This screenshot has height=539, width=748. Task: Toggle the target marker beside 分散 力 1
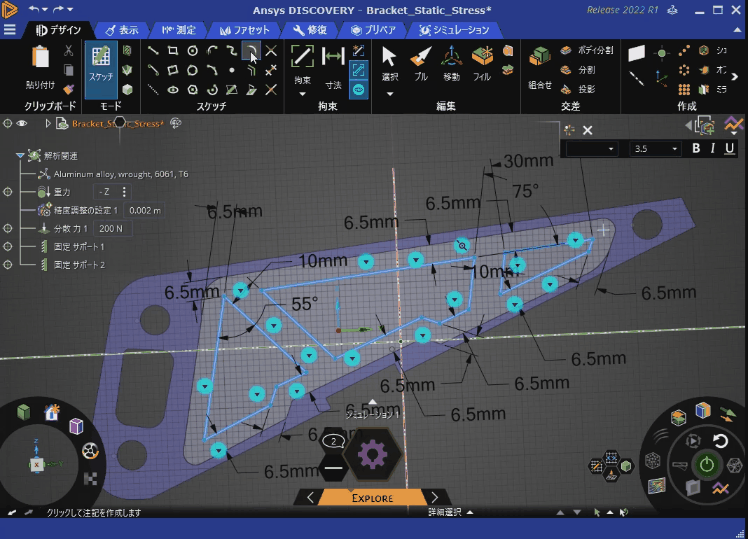point(8,228)
